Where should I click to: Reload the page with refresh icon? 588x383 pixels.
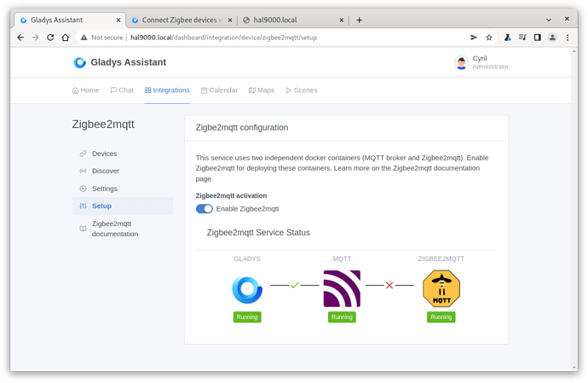[50, 38]
